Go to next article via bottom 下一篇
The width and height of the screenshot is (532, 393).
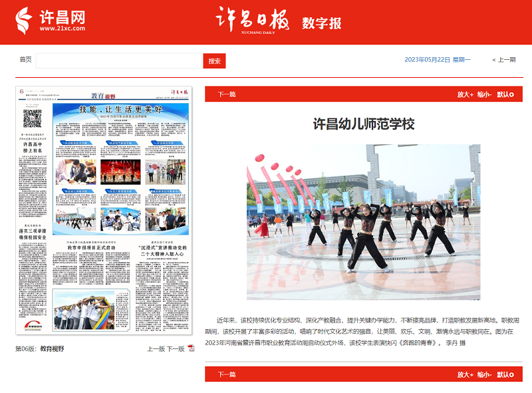[227, 375]
